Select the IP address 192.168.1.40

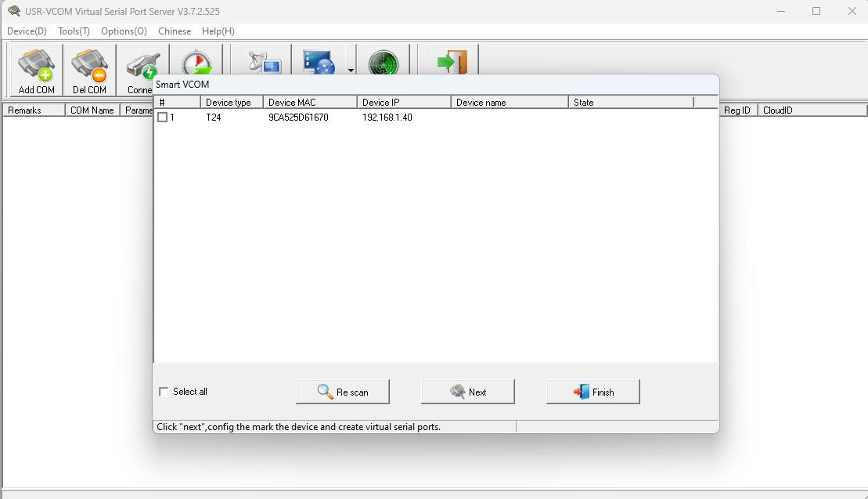click(x=387, y=118)
